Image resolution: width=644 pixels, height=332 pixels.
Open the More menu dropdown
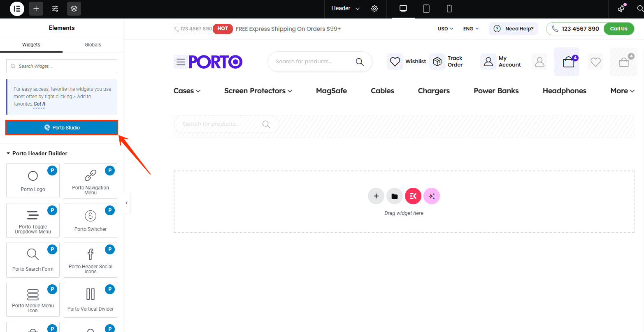click(622, 91)
